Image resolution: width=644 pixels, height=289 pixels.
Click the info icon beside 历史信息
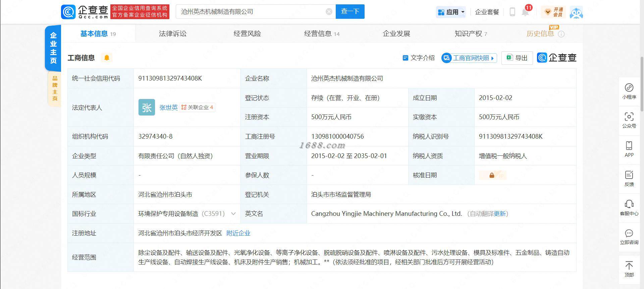(561, 34)
